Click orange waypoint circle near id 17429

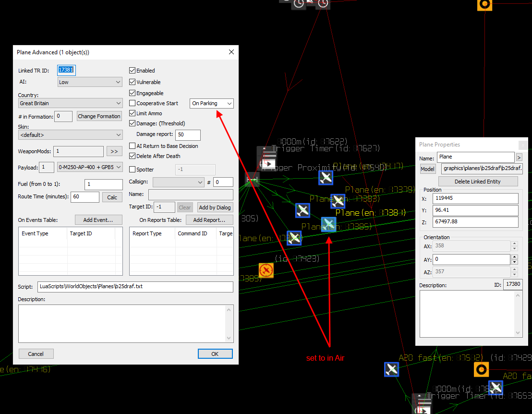pos(481,369)
